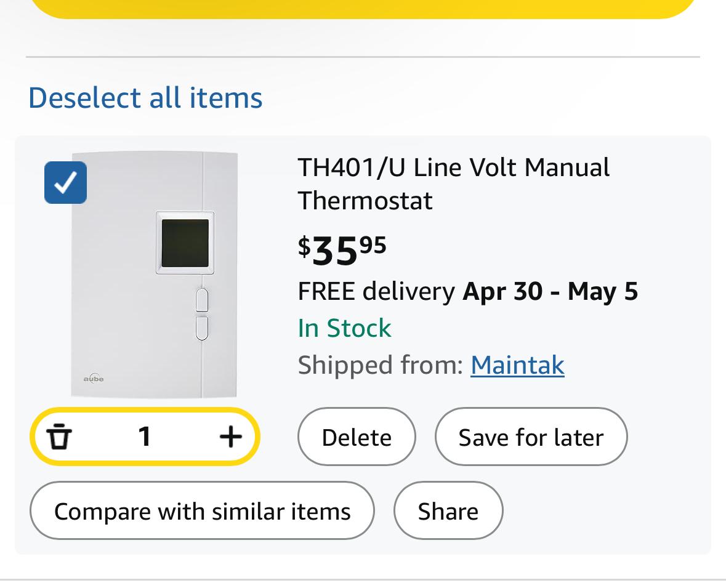Click the green In Stock text
This screenshot has height=588, width=726.
(x=344, y=328)
